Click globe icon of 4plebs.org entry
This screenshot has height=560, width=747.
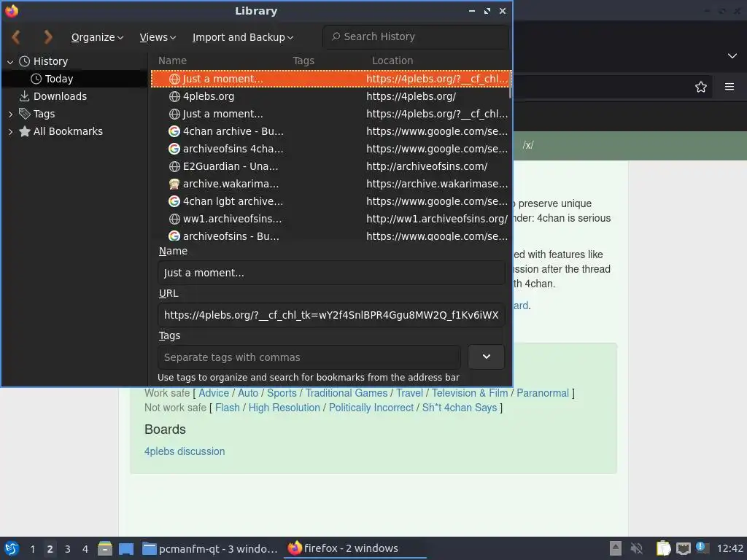click(x=174, y=96)
